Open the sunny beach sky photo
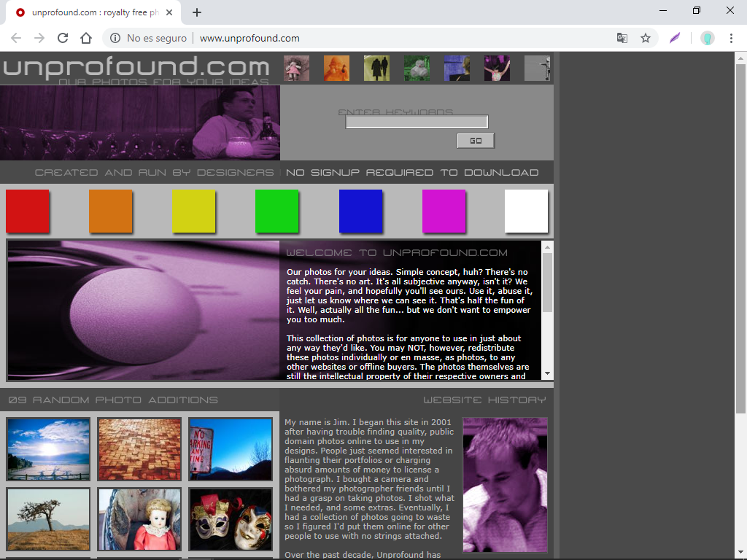747x560 pixels. [48, 449]
